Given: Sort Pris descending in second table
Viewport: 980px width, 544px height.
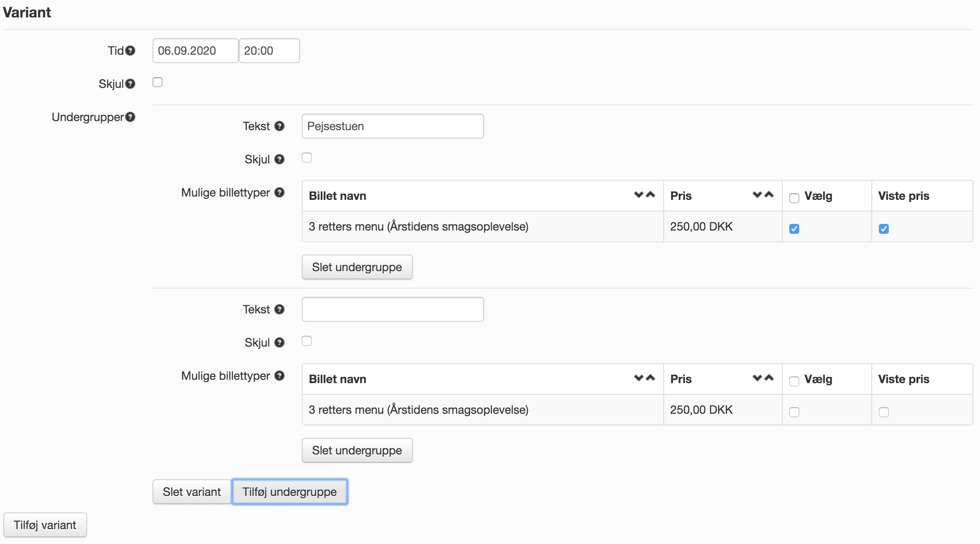Looking at the screenshot, I should click(757, 378).
